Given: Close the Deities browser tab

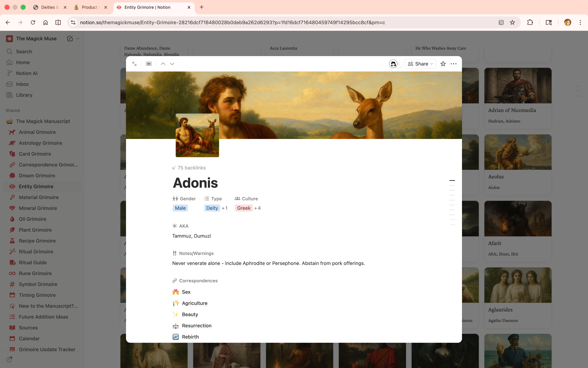Looking at the screenshot, I should 65,7.
